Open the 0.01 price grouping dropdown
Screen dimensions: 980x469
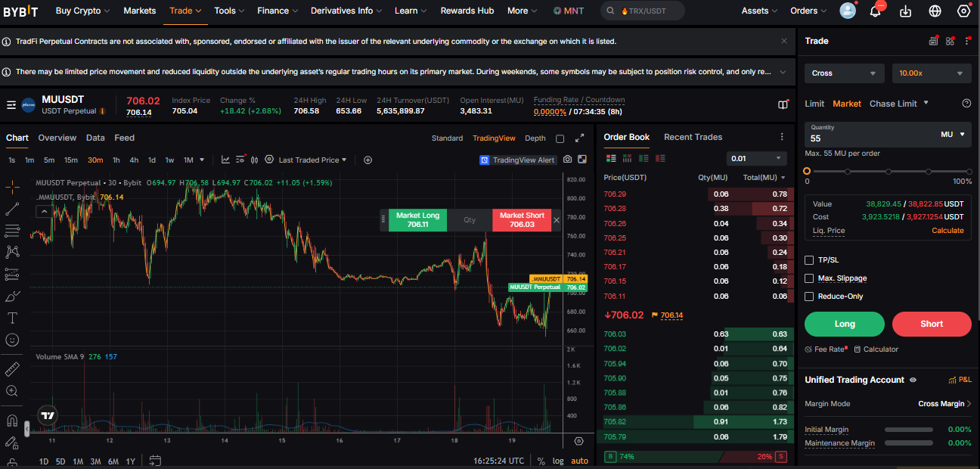coord(757,158)
